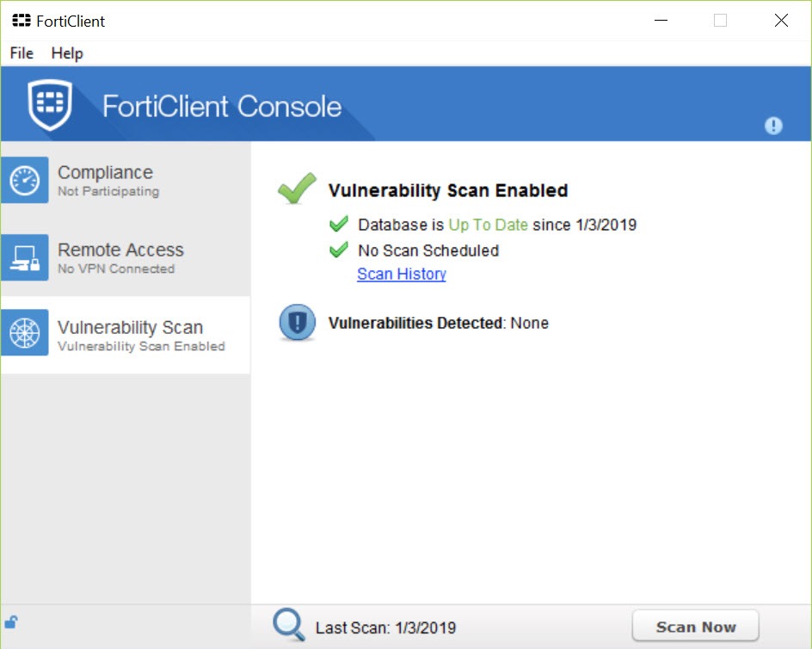Screen dimensions: 812x649
Task: Click the blue shield Vulnerabilities Detected icon
Action: click(298, 323)
